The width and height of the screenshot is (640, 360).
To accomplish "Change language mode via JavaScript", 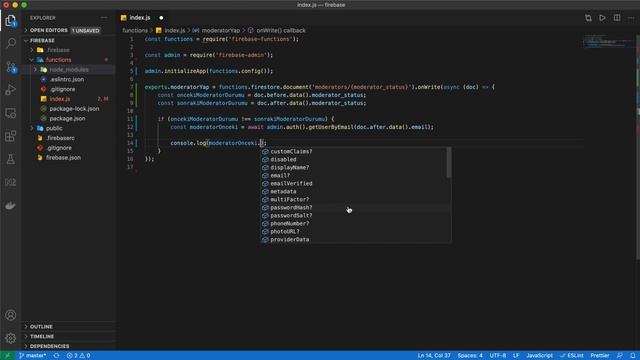I will coord(539,356).
